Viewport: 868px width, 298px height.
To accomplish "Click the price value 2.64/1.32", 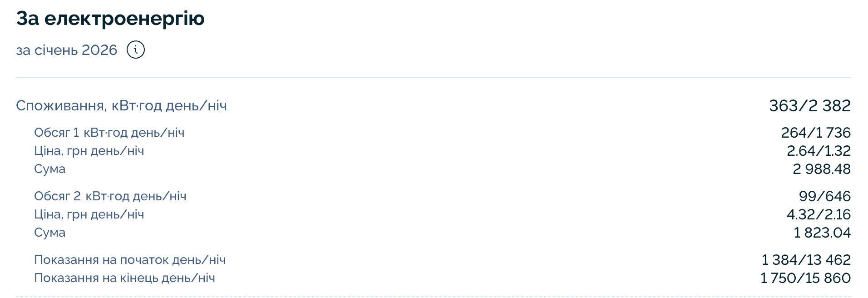I will [x=819, y=151].
